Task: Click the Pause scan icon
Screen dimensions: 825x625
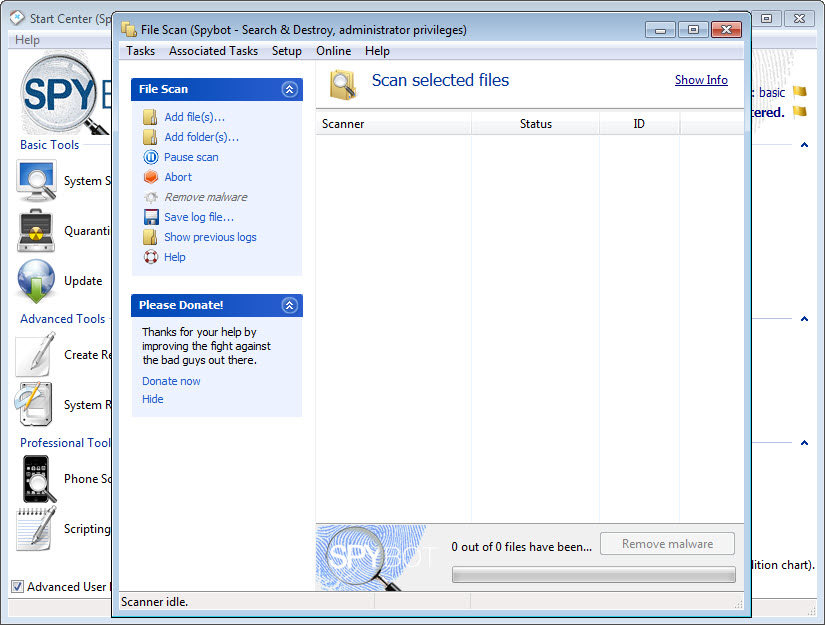Action: point(150,157)
